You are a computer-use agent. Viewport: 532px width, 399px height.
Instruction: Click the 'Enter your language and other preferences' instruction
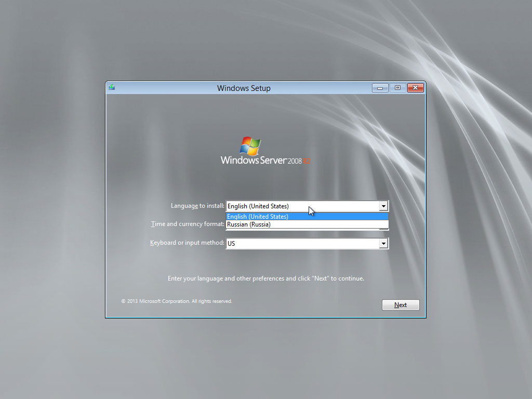click(265, 278)
